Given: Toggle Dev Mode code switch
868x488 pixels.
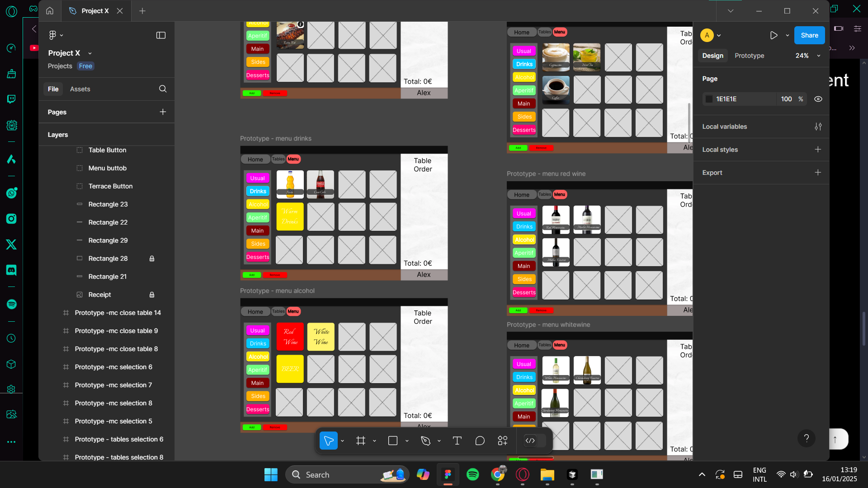Looking at the screenshot, I should tap(535, 441).
